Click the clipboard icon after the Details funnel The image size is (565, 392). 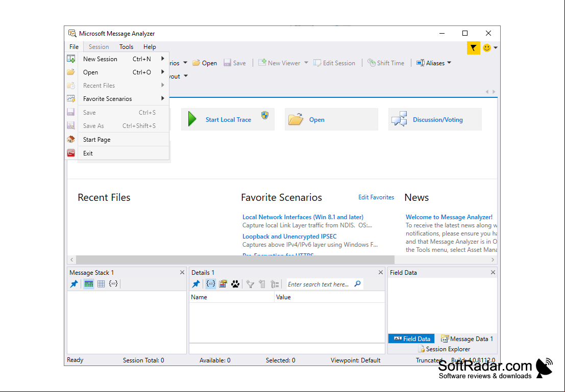(x=262, y=284)
